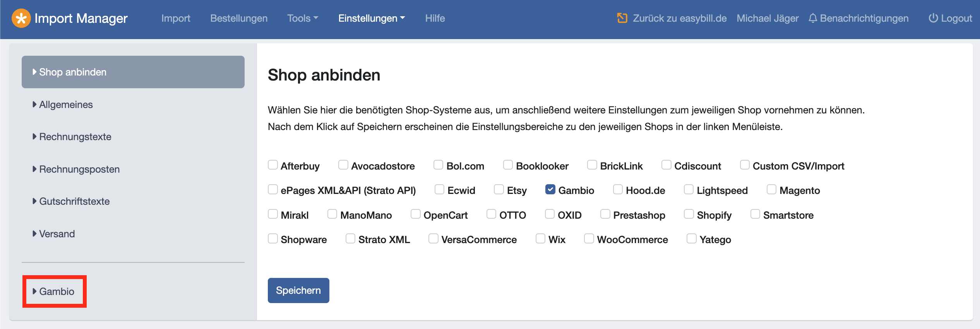The image size is (980, 329).
Task: Enable the OpenCart checkbox
Action: [416, 214]
